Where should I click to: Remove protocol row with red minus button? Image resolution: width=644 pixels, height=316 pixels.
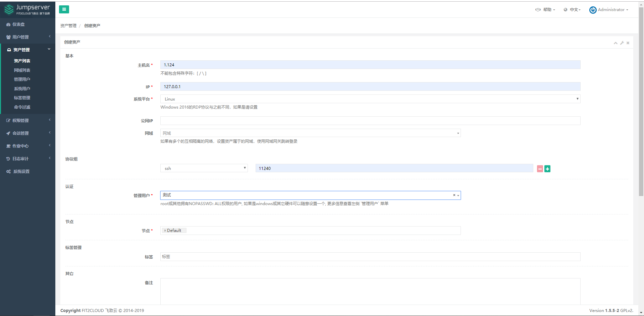[540, 169]
